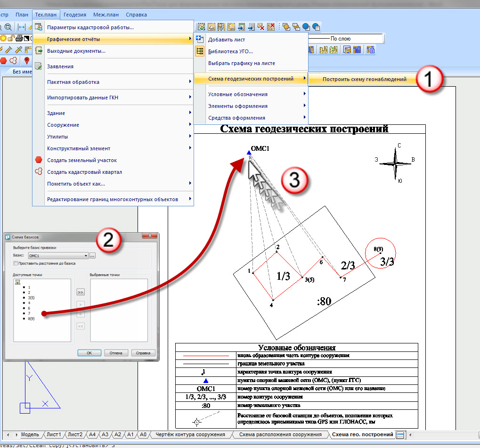Click the rightmost blue document toolbar icon
Image resolution: width=480 pixels, height=448 pixels.
(x=370, y=49)
